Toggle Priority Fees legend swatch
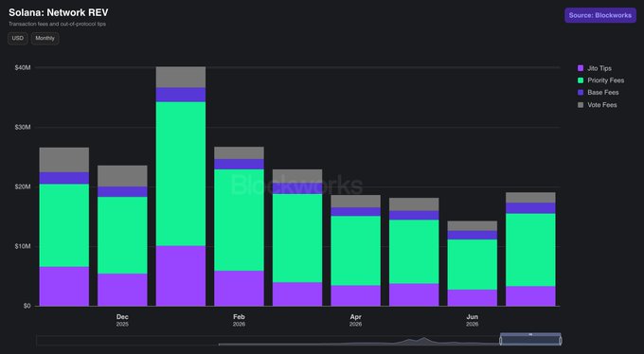Screen dimensions: 644x354 [581, 80]
